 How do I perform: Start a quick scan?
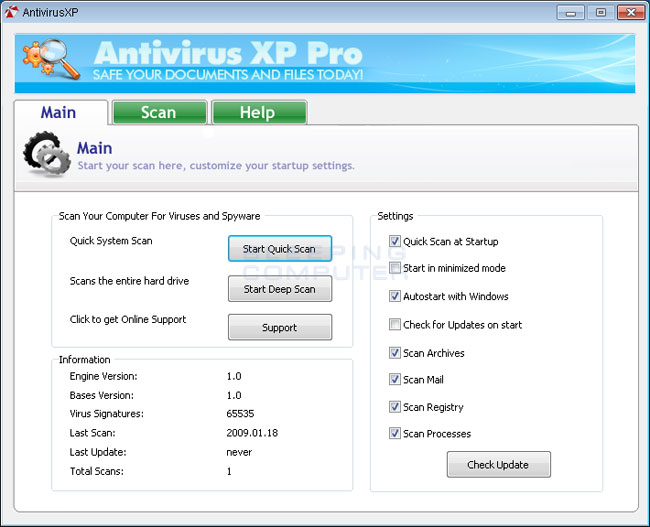point(280,249)
